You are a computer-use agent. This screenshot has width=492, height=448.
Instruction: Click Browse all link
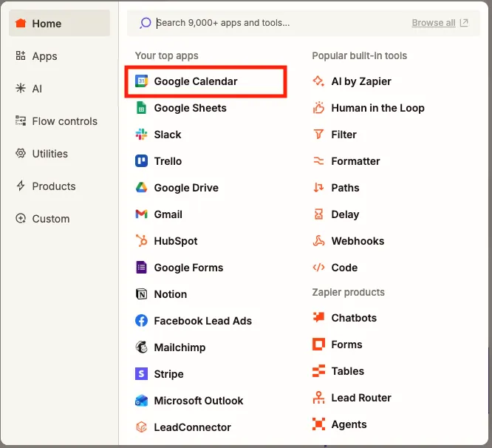pyautogui.click(x=434, y=23)
